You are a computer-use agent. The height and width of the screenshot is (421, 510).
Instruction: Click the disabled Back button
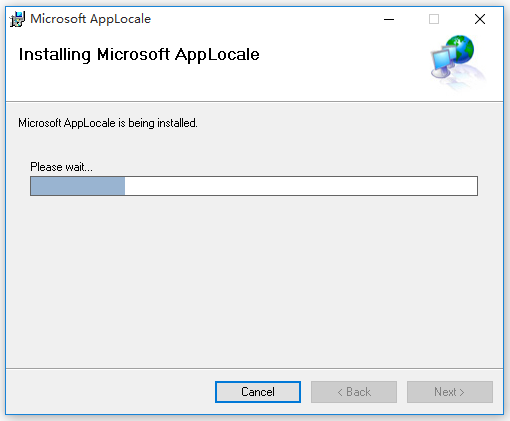354,392
